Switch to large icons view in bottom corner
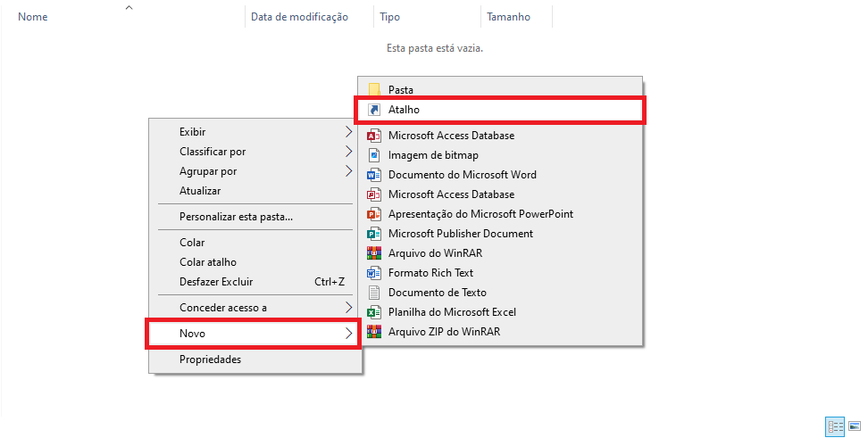Screen dimensions: 868x438 click(x=855, y=427)
